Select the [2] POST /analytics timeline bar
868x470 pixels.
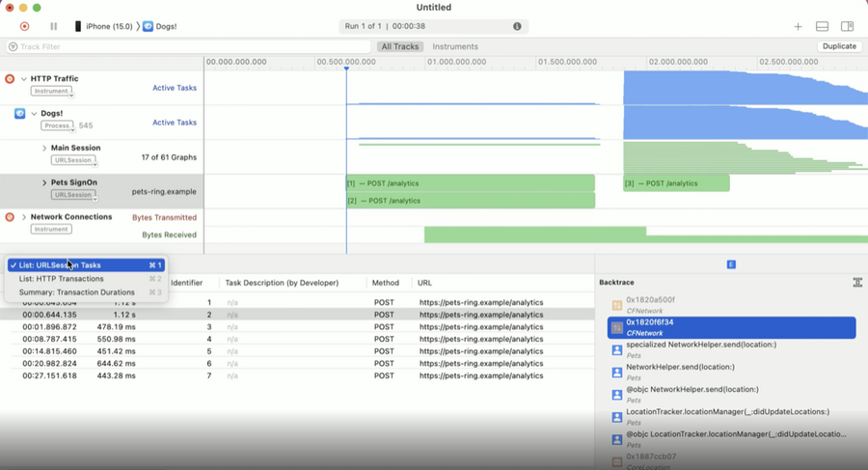[471, 201]
